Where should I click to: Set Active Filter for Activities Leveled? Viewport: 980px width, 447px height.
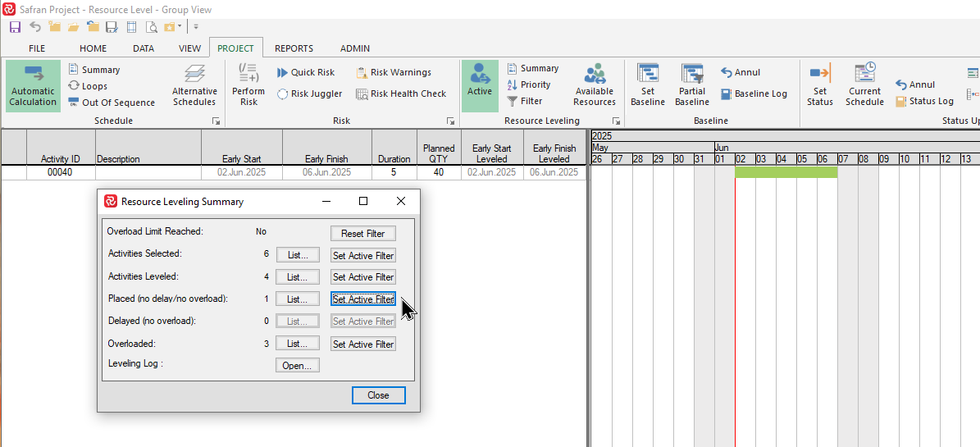363,277
